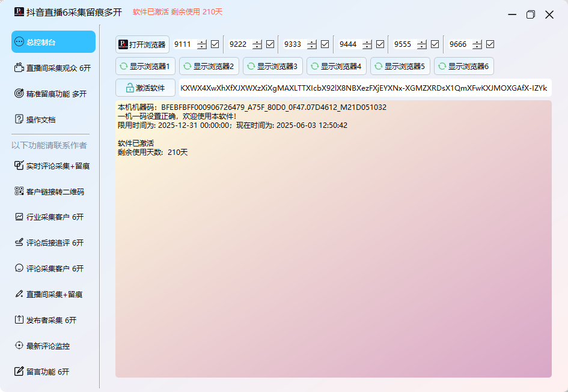The image size is (568, 392).
Task: Click the 软件已激活 line in the log
Action: click(136, 143)
